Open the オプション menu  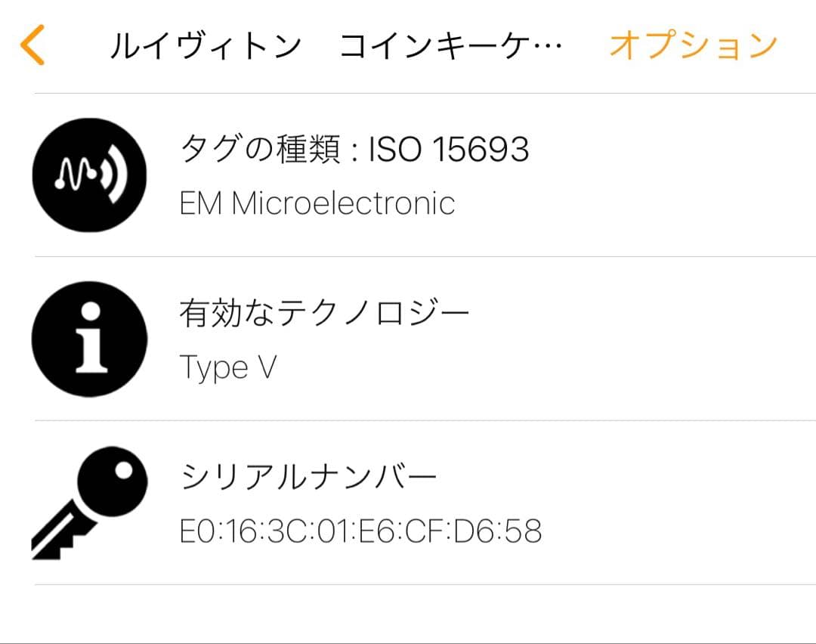pos(693,46)
